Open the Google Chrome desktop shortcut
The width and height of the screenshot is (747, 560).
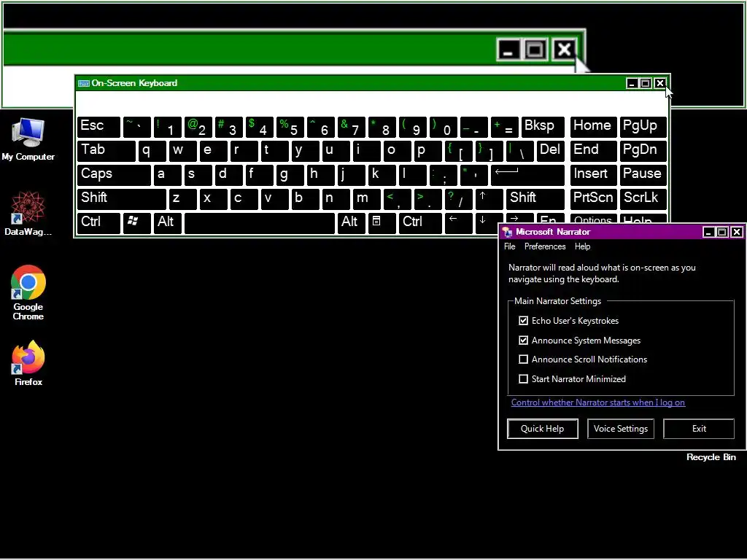(x=28, y=292)
